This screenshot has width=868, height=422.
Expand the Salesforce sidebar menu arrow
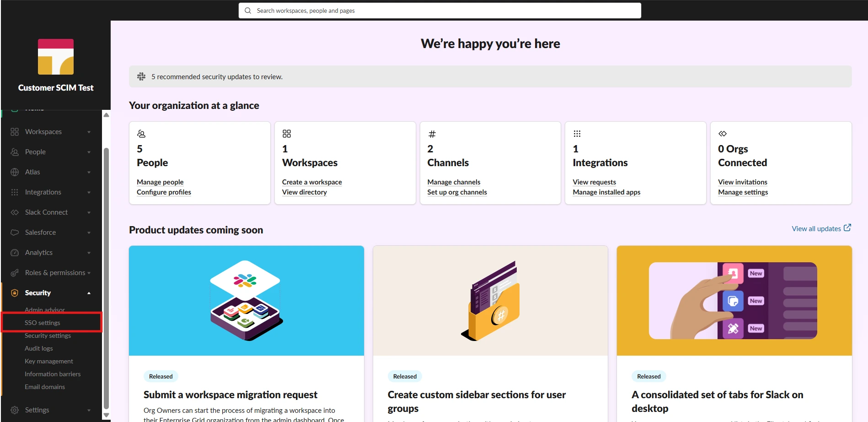(89, 233)
